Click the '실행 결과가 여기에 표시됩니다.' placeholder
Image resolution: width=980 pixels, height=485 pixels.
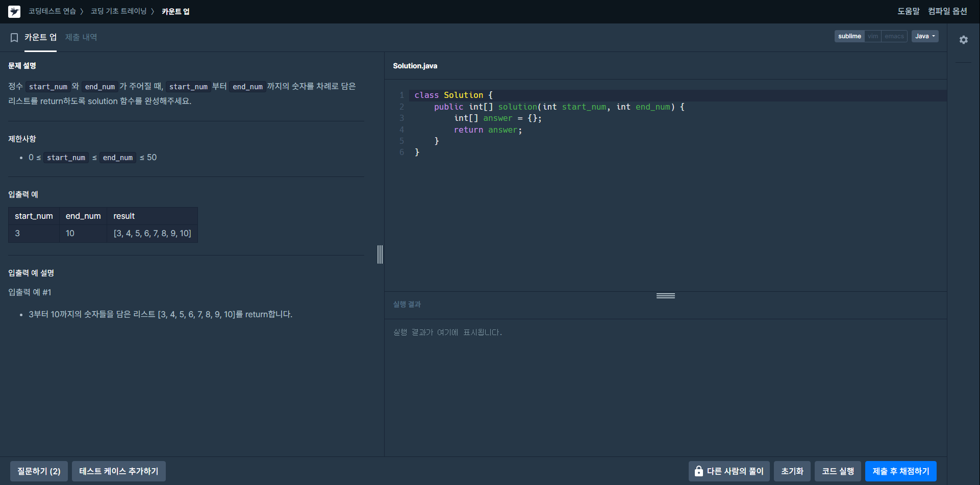(x=447, y=333)
